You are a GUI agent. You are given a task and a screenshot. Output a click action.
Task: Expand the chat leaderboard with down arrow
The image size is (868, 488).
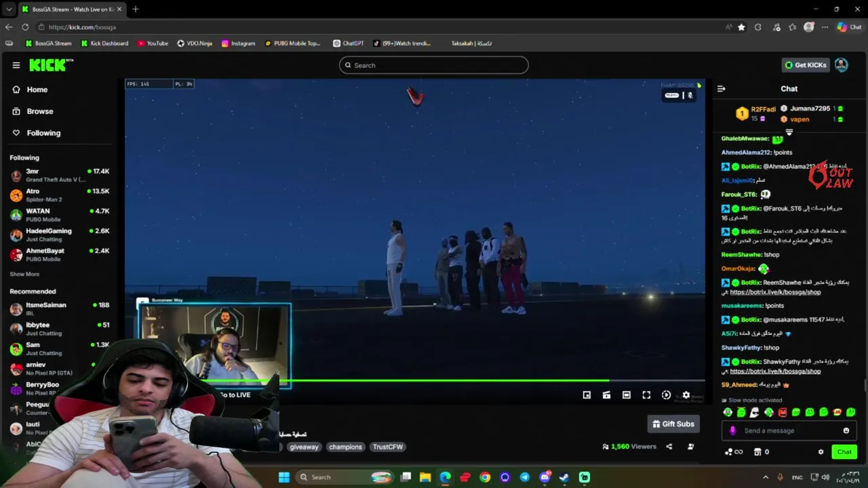tap(789, 132)
